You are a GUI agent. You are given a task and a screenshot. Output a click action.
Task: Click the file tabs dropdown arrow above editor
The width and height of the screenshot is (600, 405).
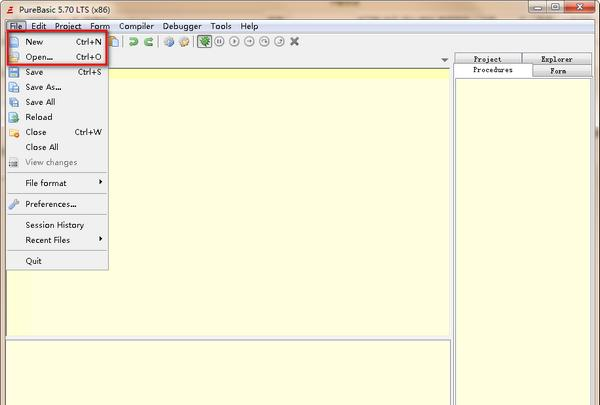pyautogui.click(x=444, y=60)
